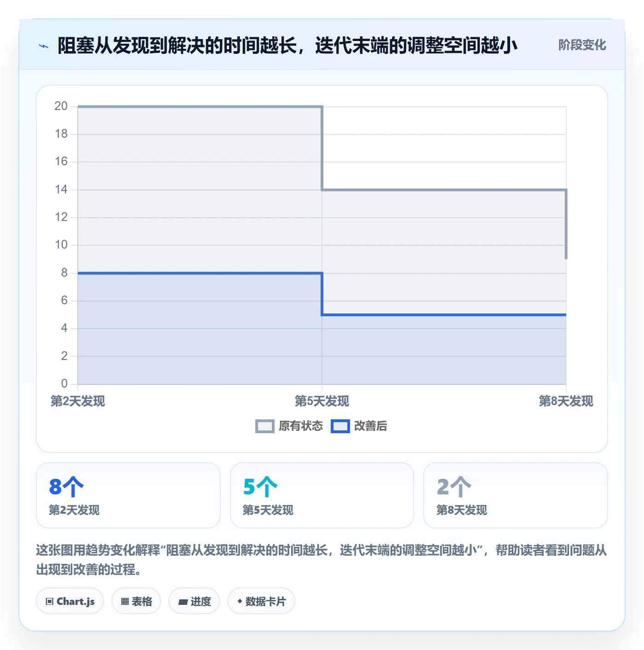Click the square icon in Chart.js chip
Image resolution: width=644 pixels, height=650 pixels.
coord(50,602)
